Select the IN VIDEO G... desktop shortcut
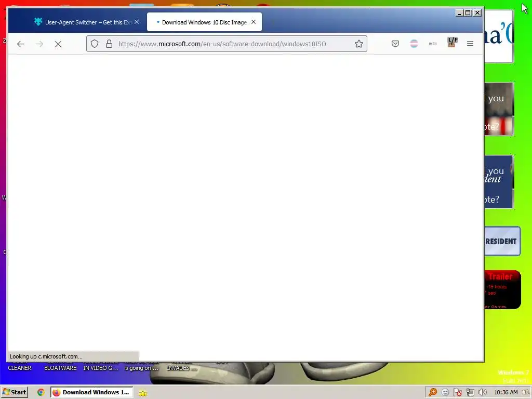This screenshot has height=399, width=532. coord(101,368)
